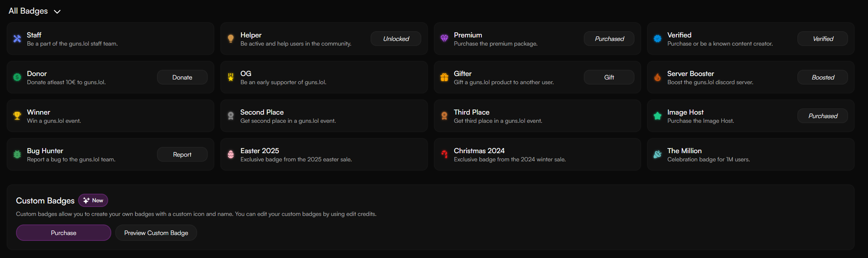This screenshot has height=258, width=868.
Task: Click the Premium badge title
Action: pos(468,35)
